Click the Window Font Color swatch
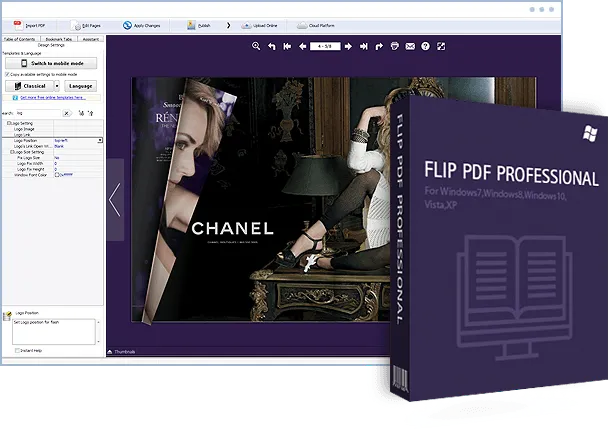The width and height of the screenshot is (612, 442). tap(57, 175)
